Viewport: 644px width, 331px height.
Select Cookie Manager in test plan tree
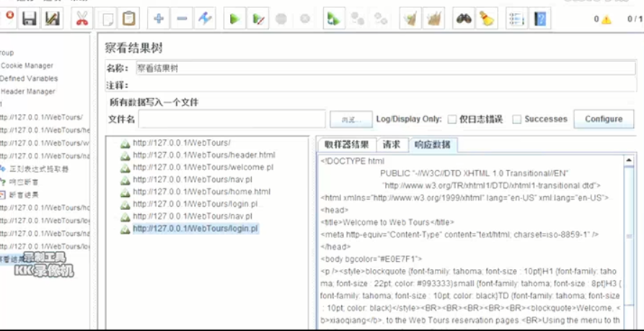pos(27,66)
